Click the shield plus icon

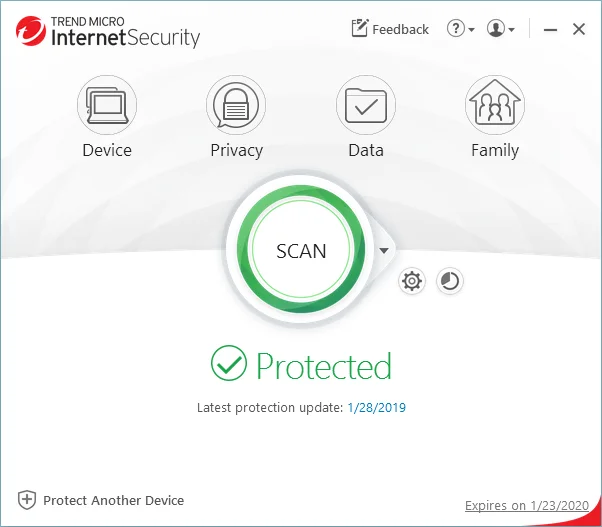coord(27,500)
